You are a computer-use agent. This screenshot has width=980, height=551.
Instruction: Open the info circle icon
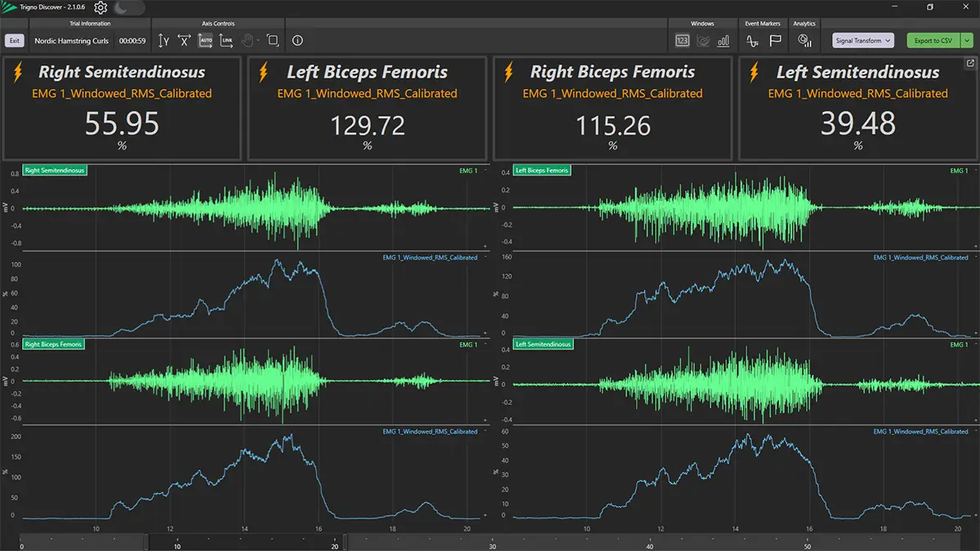pyautogui.click(x=297, y=41)
